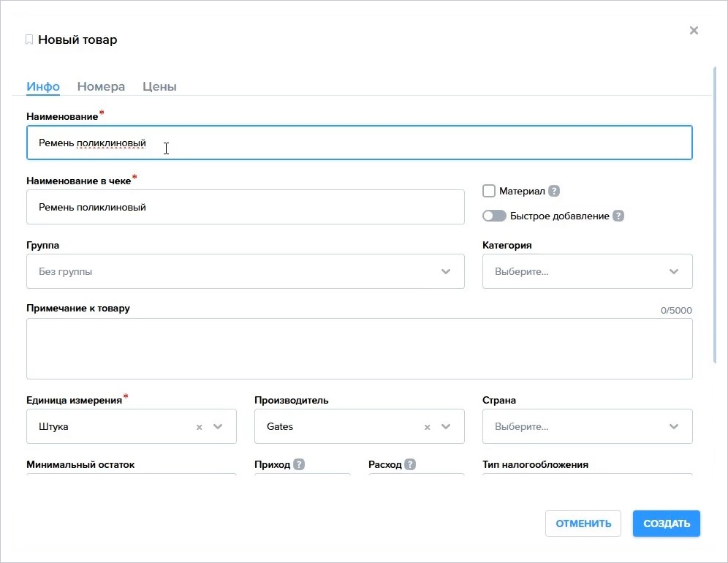This screenshot has height=563, width=728.
Task: Clear the Gates manufacturer selection
Action: 427,427
